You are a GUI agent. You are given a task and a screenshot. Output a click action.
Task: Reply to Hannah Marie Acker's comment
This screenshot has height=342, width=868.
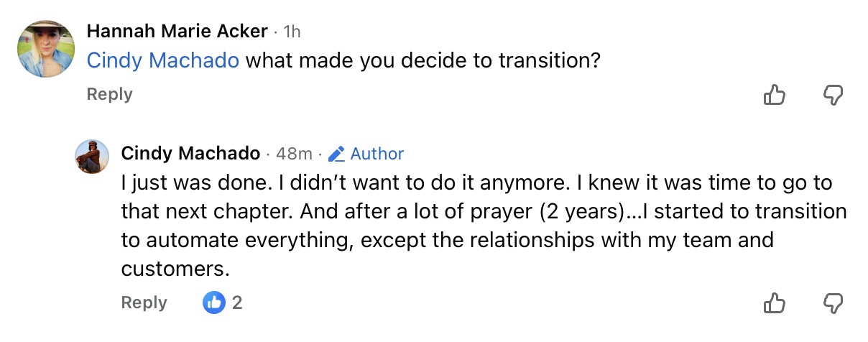coord(109,94)
